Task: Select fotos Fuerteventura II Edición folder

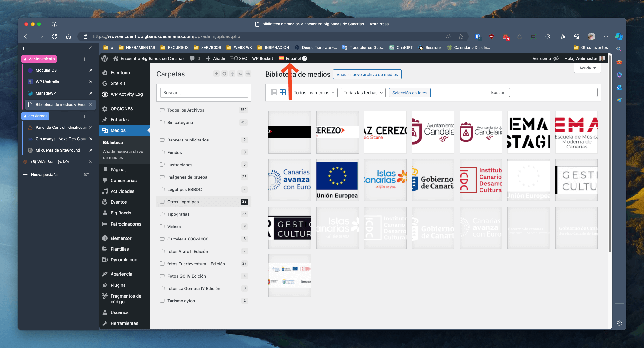Action: [x=204, y=264]
